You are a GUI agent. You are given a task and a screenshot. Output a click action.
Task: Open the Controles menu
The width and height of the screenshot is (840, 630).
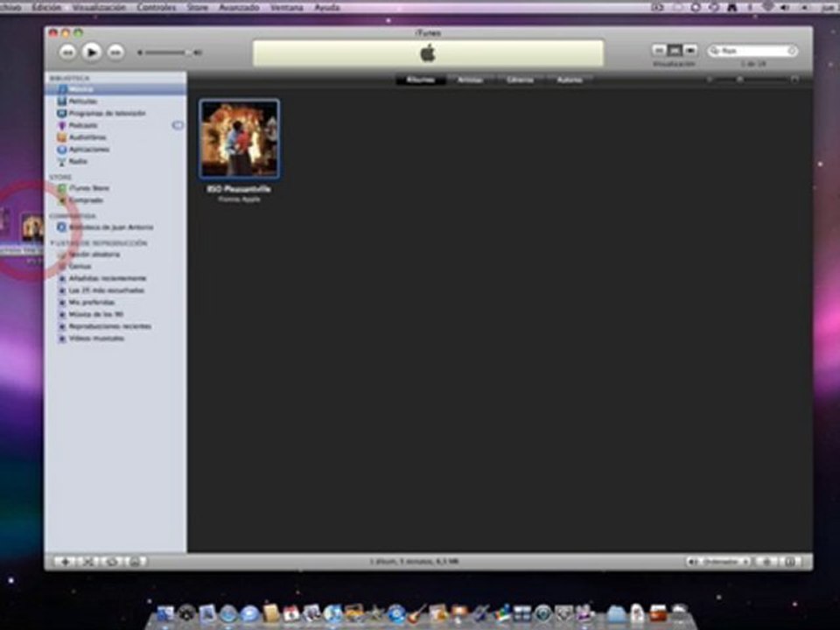click(157, 8)
